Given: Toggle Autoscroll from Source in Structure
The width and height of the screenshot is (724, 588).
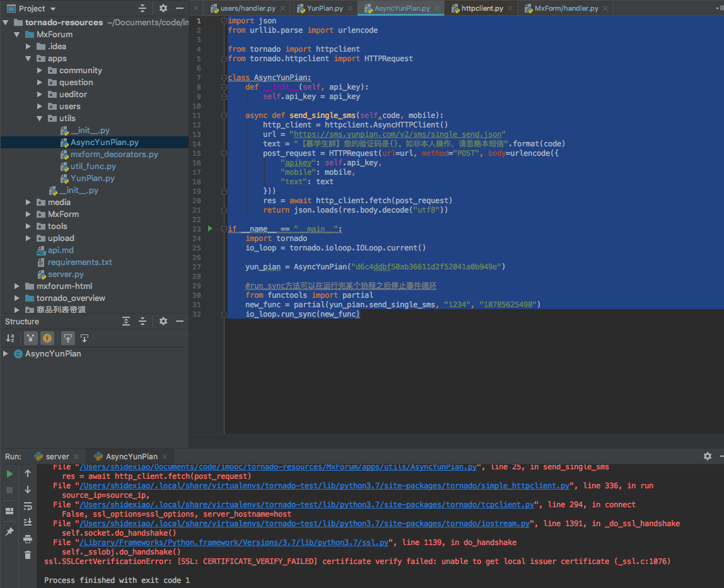Looking at the screenshot, I should (x=85, y=339).
